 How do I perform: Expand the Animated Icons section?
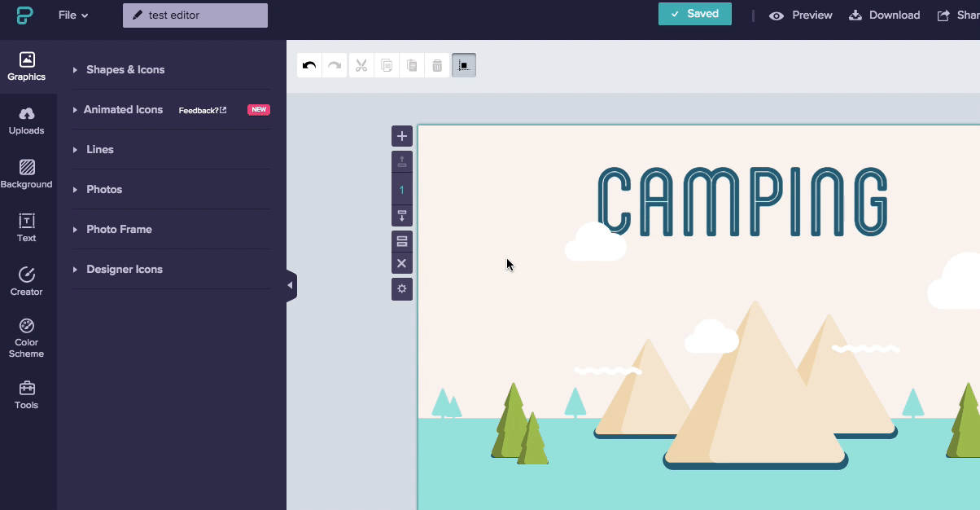pos(118,109)
